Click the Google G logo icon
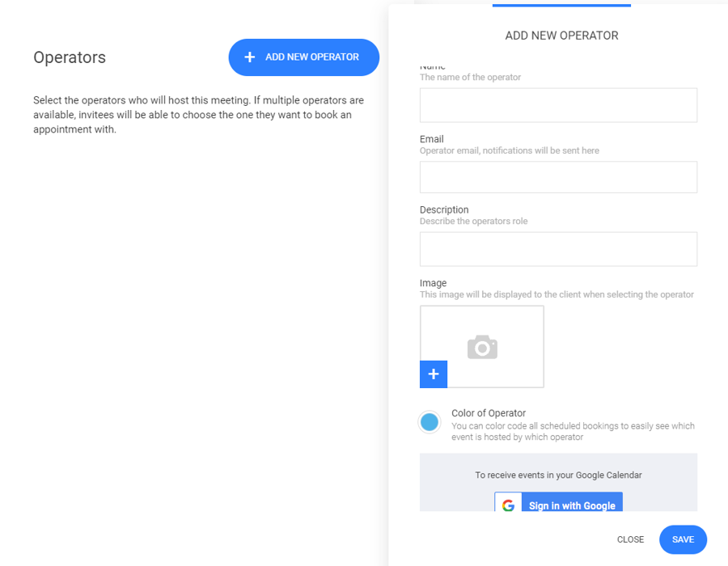Viewport: 728px width, 566px height. 508,505
